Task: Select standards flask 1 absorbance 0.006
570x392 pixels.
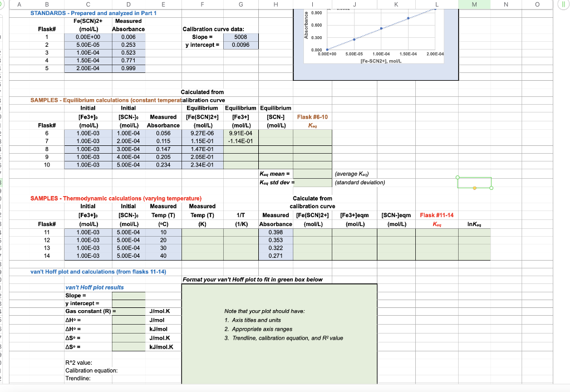Action: [129, 37]
